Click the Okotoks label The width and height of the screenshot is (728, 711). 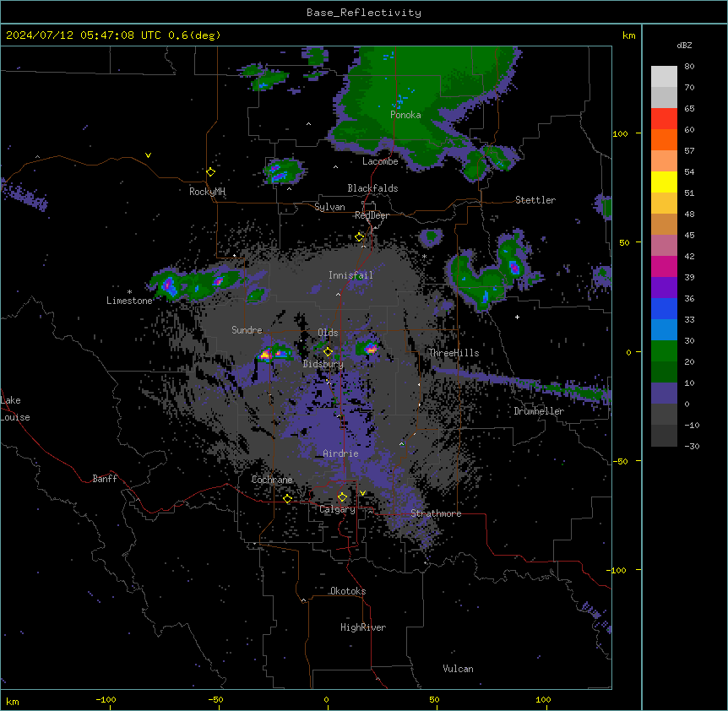pyautogui.click(x=348, y=591)
